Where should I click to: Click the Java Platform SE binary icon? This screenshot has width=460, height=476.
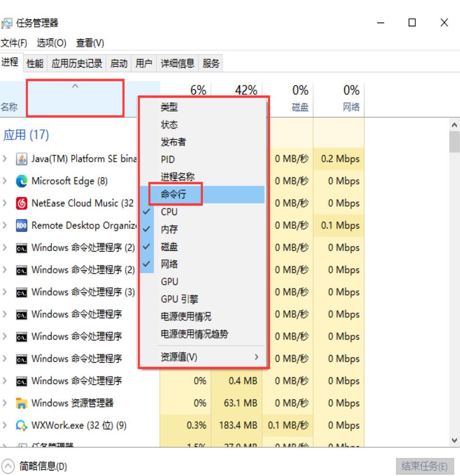tap(21, 159)
